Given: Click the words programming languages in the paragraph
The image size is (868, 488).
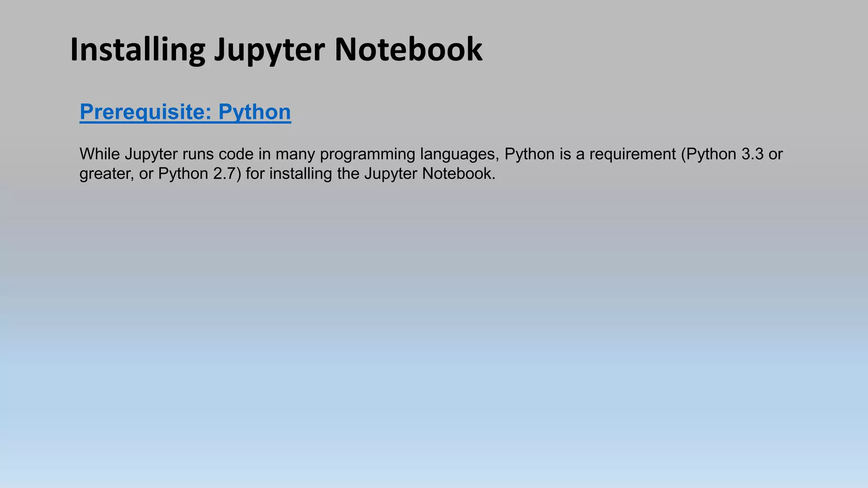Looking at the screenshot, I should [409, 154].
